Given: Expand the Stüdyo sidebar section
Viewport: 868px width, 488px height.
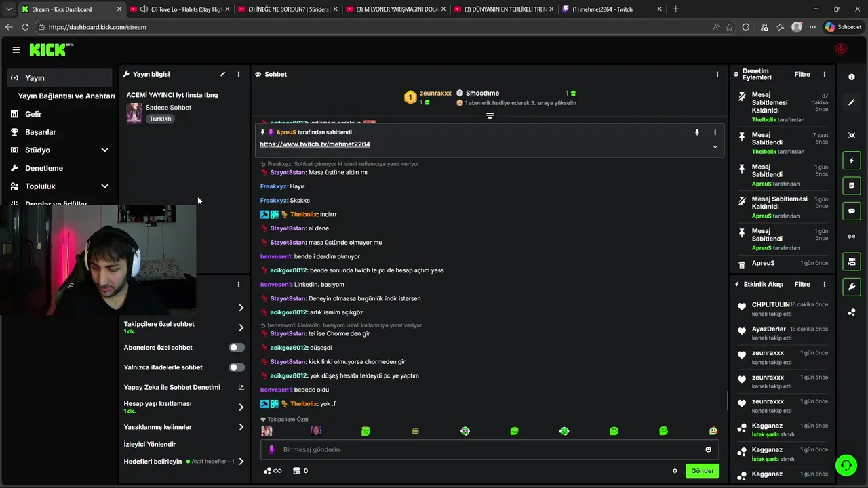Looking at the screenshot, I should click(x=104, y=150).
